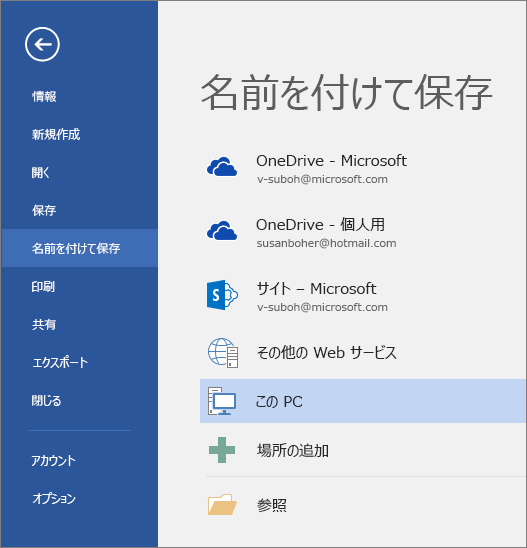Select この PC save location

[x=363, y=401]
